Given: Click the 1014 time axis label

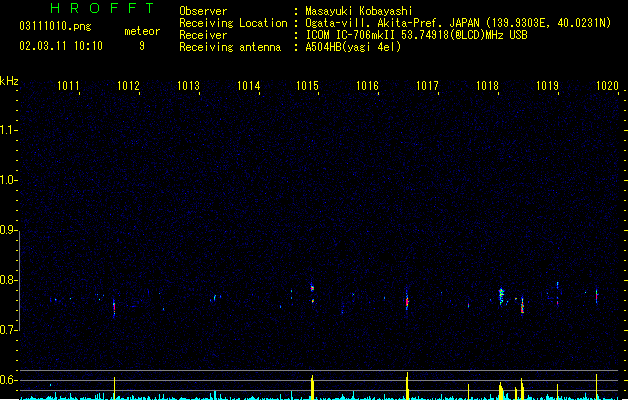Looking at the screenshot, I should pos(248,86).
